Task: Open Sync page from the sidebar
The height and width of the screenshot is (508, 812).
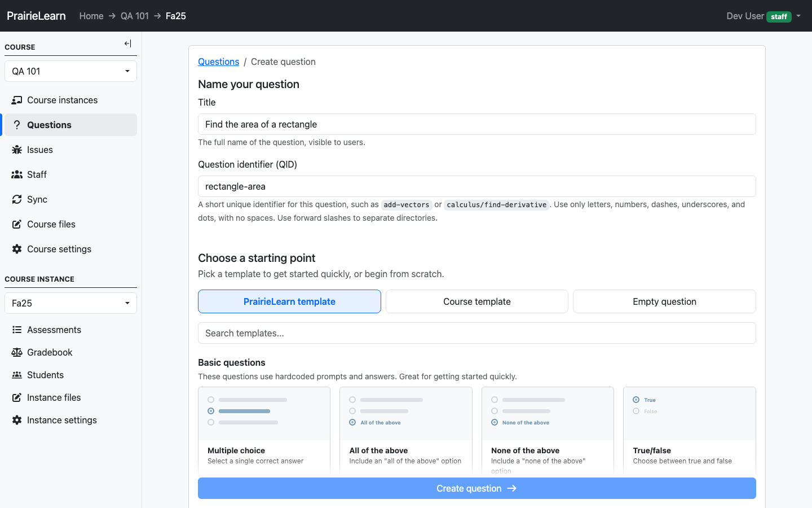Action: click(x=70, y=199)
